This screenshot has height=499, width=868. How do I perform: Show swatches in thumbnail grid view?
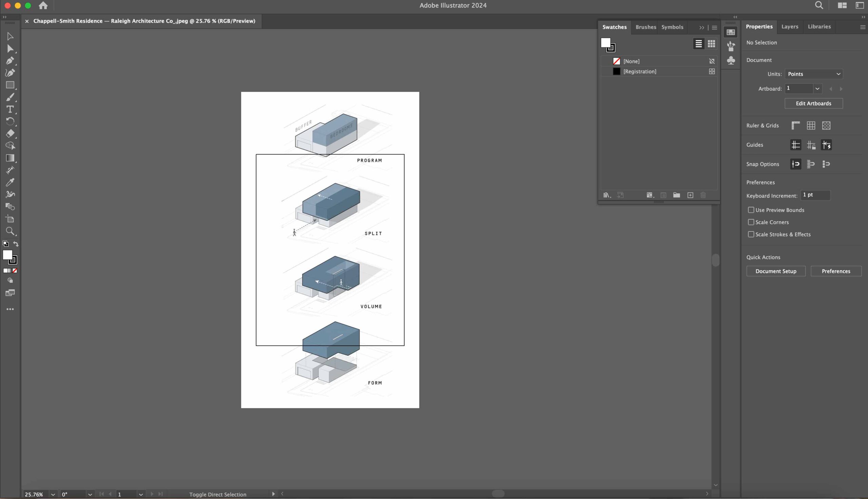pyautogui.click(x=711, y=43)
